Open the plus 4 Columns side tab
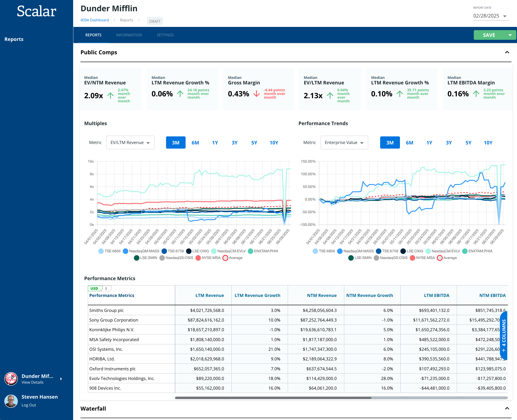Viewport: 517px width, 420px height. pos(503,336)
